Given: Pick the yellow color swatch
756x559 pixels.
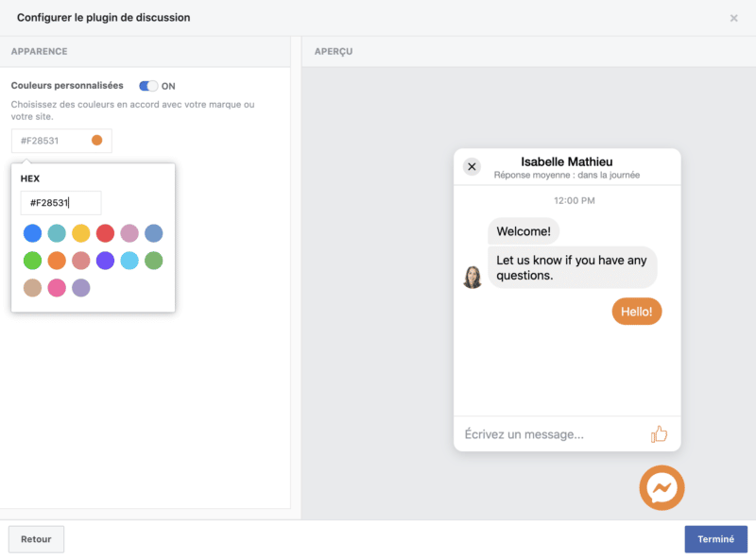Looking at the screenshot, I should pyautogui.click(x=81, y=233).
